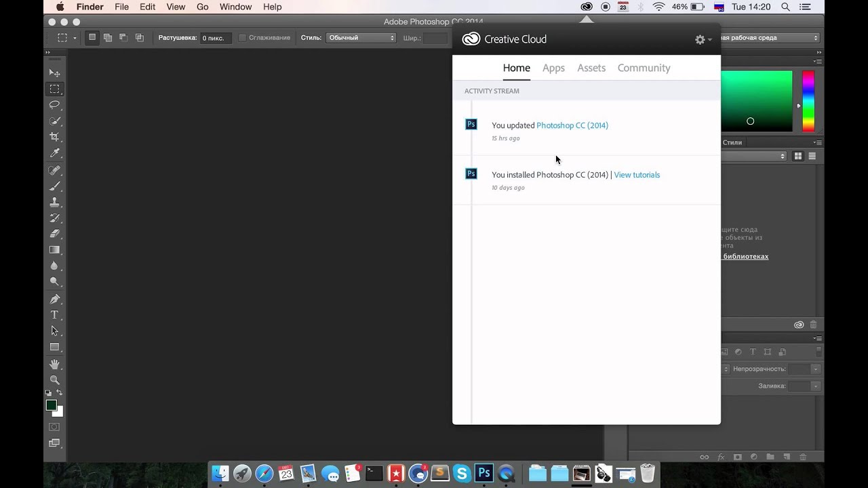Open the Стили panel tab
This screenshot has height=488, width=868.
click(732, 142)
